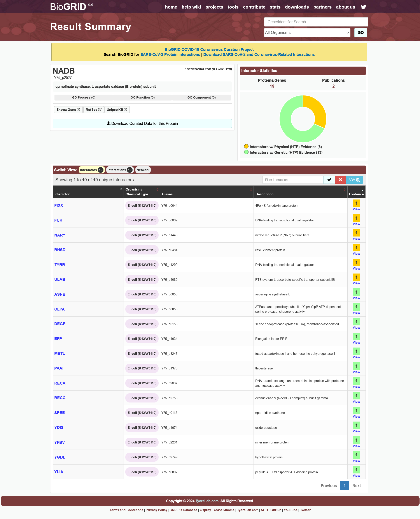Go to pagination page 1
This screenshot has width=420, height=519.
[345, 485]
